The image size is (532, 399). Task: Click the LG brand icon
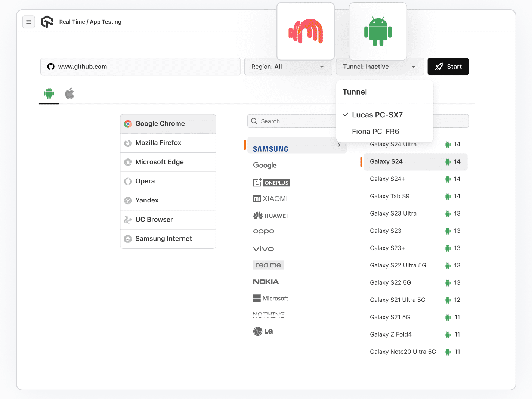257,331
